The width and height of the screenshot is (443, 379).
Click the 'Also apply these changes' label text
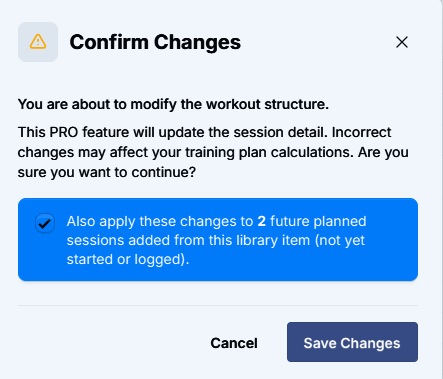pos(216,240)
